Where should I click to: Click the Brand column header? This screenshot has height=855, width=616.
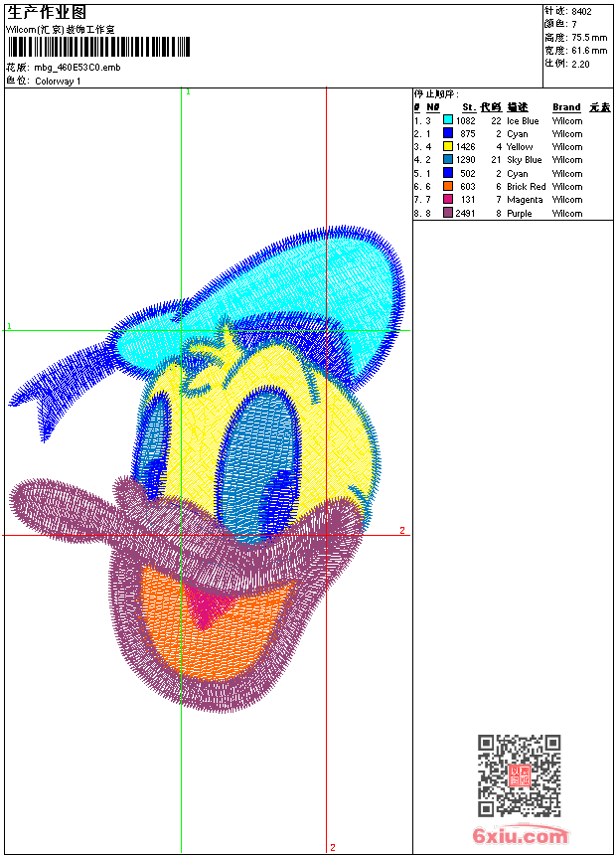coord(566,107)
